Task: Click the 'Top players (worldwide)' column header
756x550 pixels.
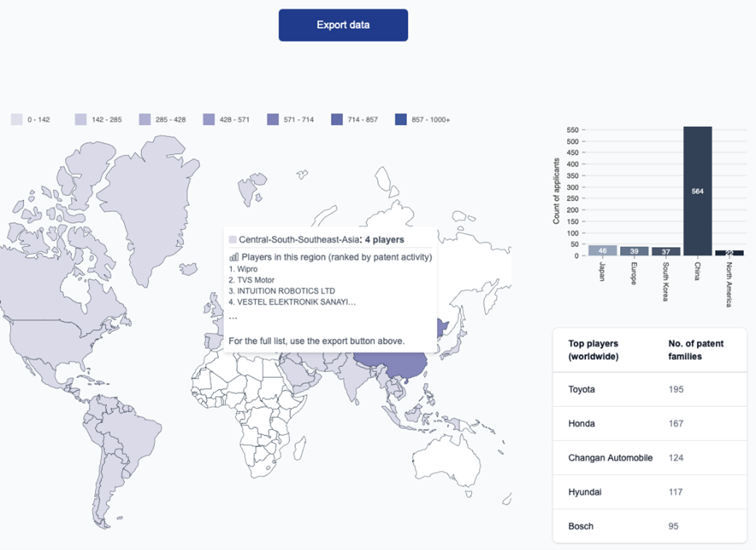Action: (593, 350)
